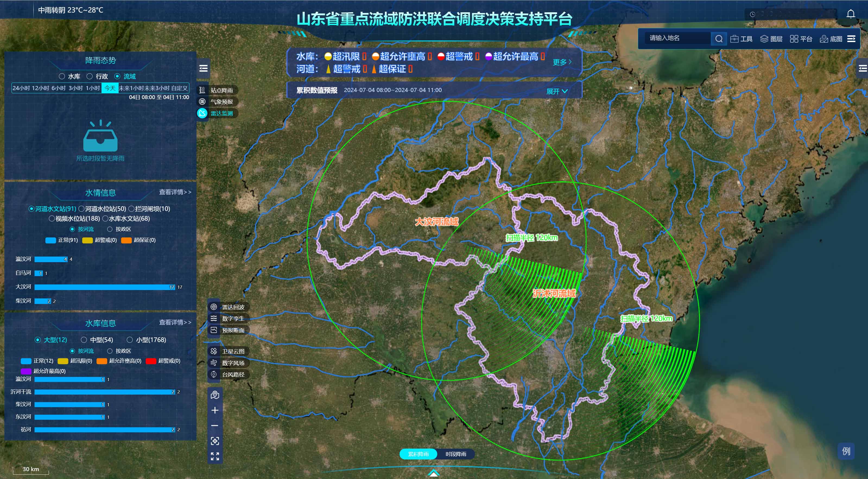Screen dimensions: 868x479
Task: Click the place name search magnifier icon
Action: [x=718, y=39]
